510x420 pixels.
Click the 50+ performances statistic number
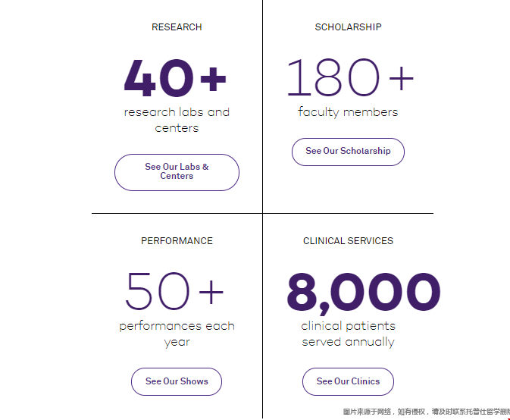(x=175, y=292)
